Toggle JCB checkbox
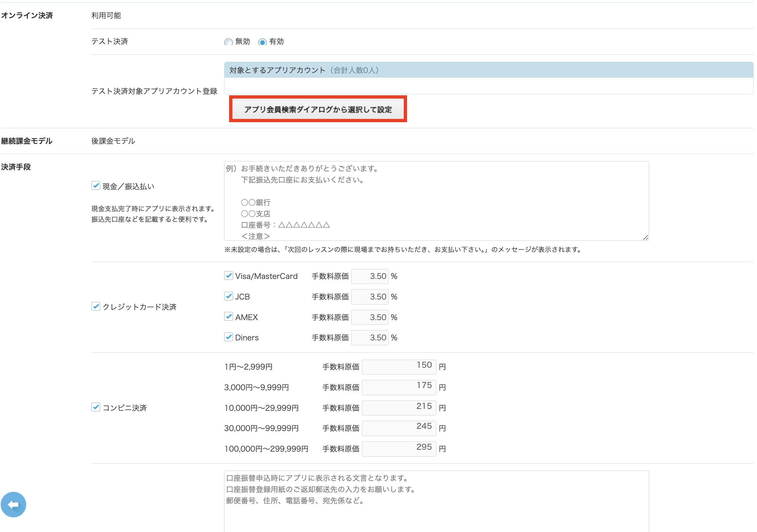This screenshot has width=757, height=532. (x=228, y=296)
